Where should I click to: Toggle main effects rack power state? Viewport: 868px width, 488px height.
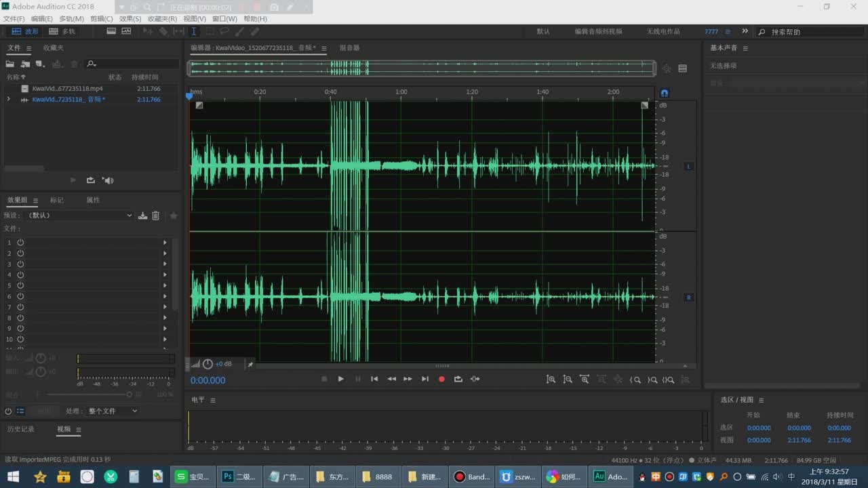point(8,411)
